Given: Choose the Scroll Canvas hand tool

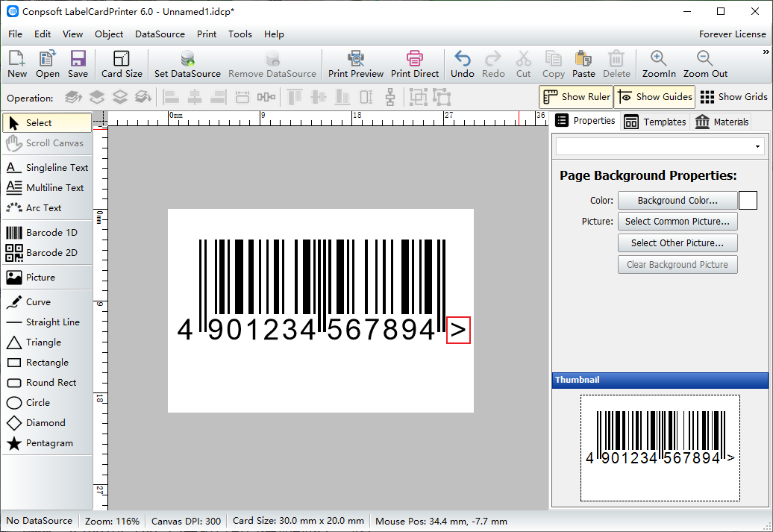Looking at the screenshot, I should pyautogui.click(x=47, y=143).
